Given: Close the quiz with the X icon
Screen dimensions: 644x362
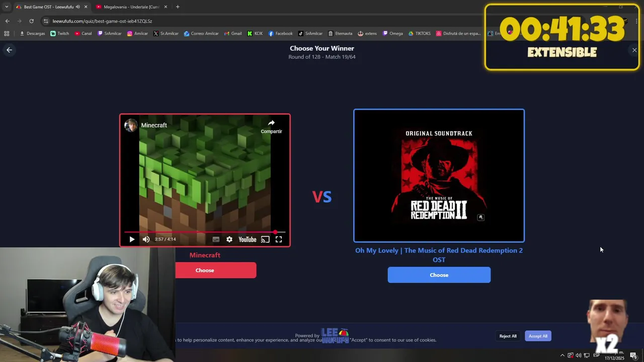Looking at the screenshot, I should click(634, 50).
